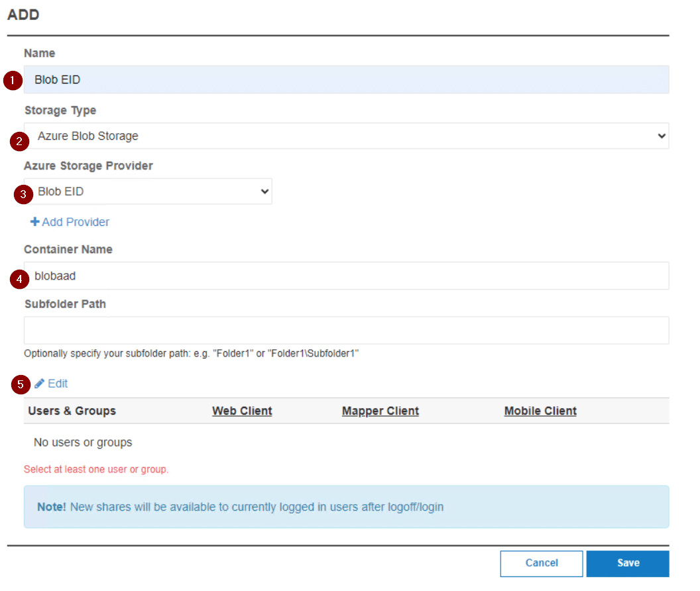Viewport: 700px width, 591px height.
Task: Open the Azure Storage Provider dropdown showing Blob EID
Action: point(148,191)
